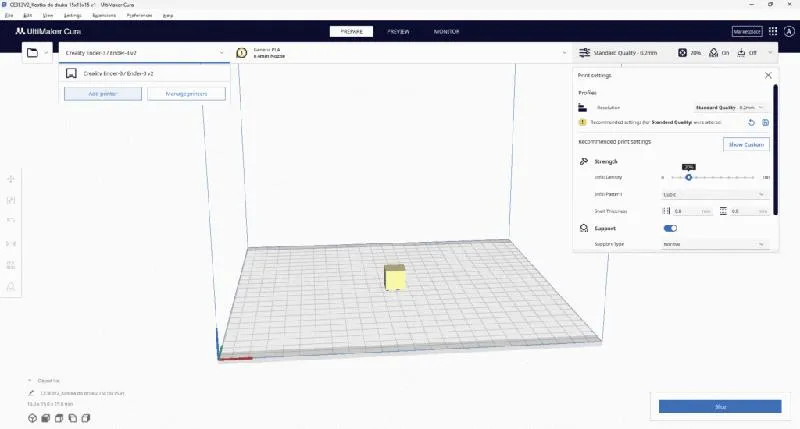Screen dimensions: 800x429
Task: Open the Resolution profile dropdown
Action: [730, 108]
